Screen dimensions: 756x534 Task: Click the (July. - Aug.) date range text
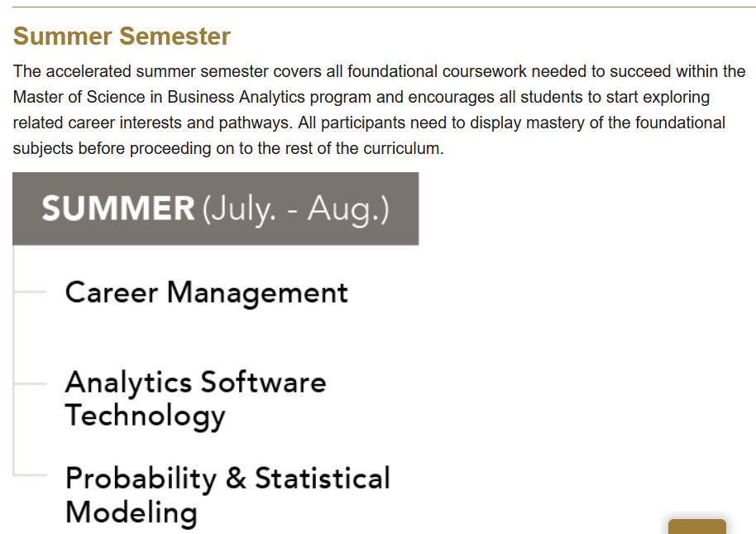295,209
